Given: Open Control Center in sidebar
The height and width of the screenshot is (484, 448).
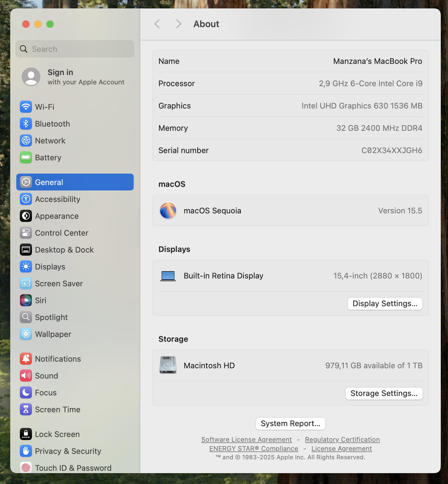Looking at the screenshot, I should 61,233.
